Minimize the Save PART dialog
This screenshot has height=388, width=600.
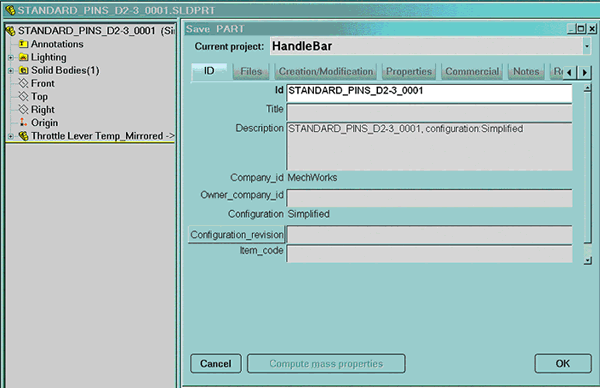pyautogui.click(x=571, y=29)
